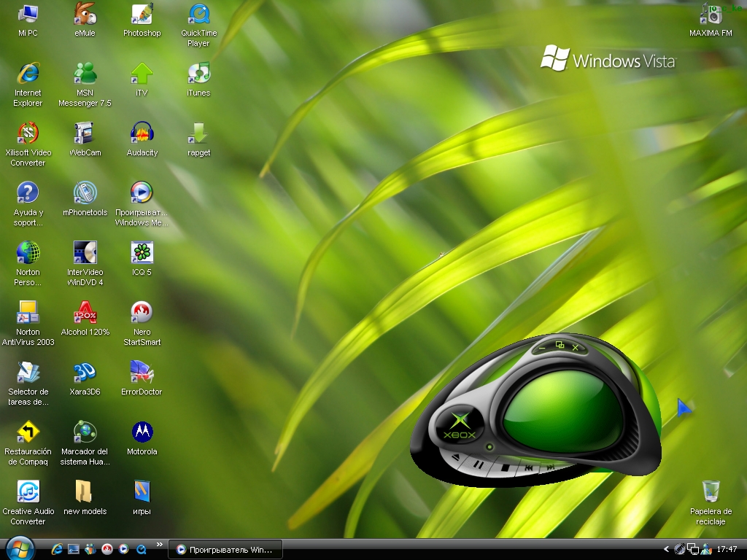Click the iTV green arrow icon
This screenshot has width=747, height=560.
click(142, 74)
